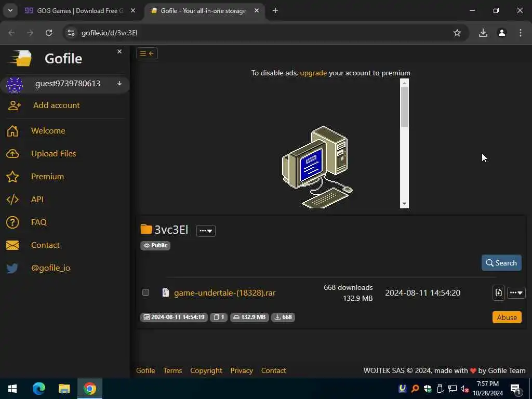
Task: Open a new browser tab
Action: coord(275,11)
